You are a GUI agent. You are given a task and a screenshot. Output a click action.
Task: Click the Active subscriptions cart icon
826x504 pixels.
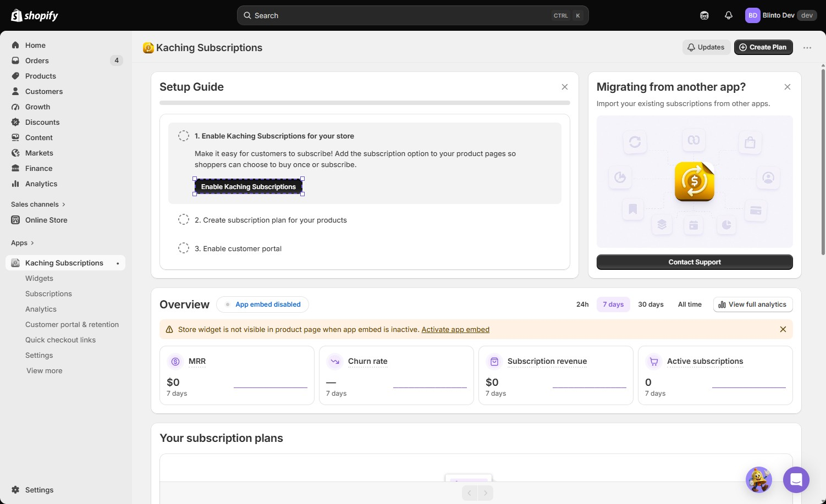coord(654,361)
